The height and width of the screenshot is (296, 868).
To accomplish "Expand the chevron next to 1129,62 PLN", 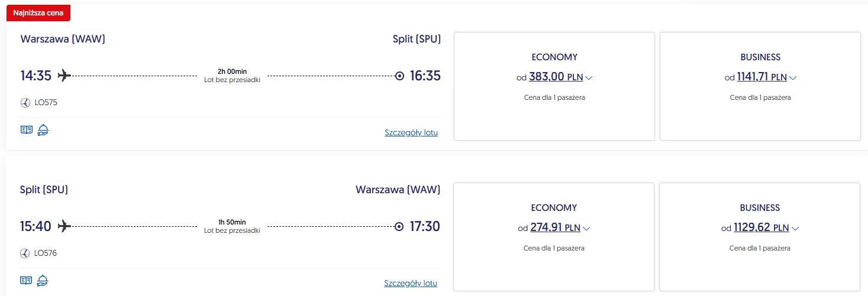I will point(795,228).
